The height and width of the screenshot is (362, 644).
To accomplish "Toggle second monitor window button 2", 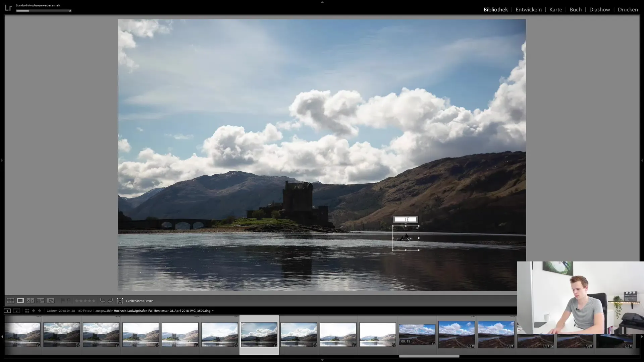I will pyautogui.click(x=16, y=311).
